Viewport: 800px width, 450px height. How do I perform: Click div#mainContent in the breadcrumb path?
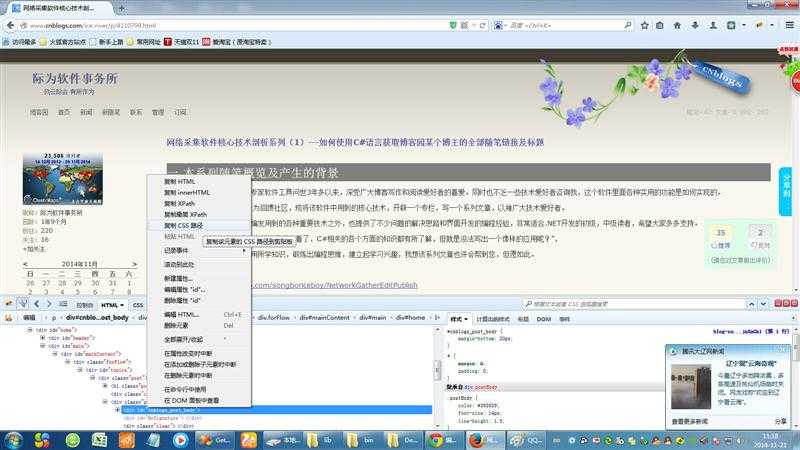(x=324, y=318)
